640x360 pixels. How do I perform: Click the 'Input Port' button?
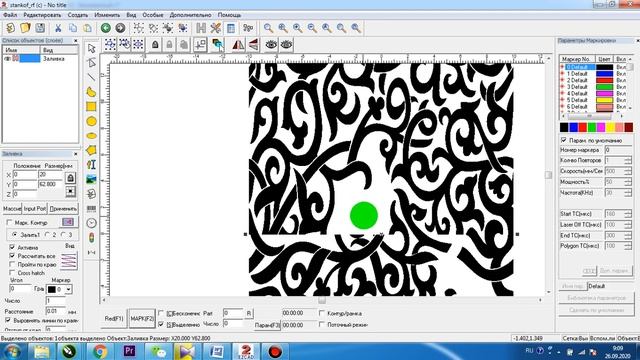tap(35, 209)
